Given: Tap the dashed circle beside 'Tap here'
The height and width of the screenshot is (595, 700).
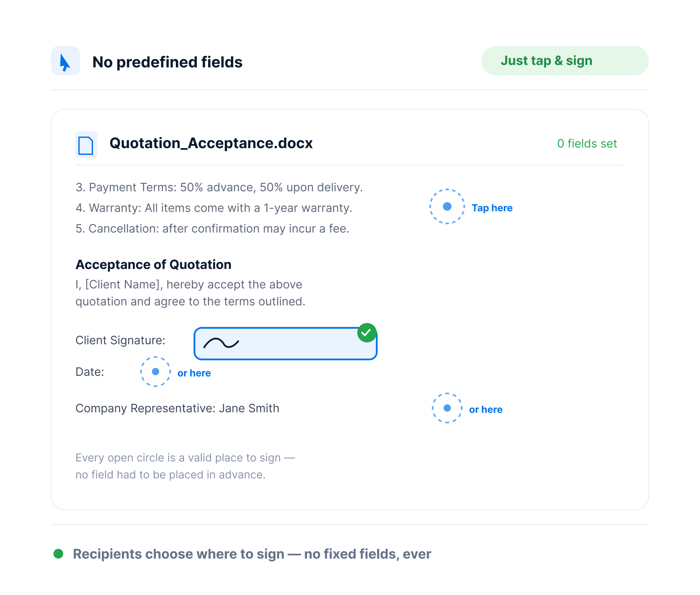Looking at the screenshot, I should (x=447, y=206).
